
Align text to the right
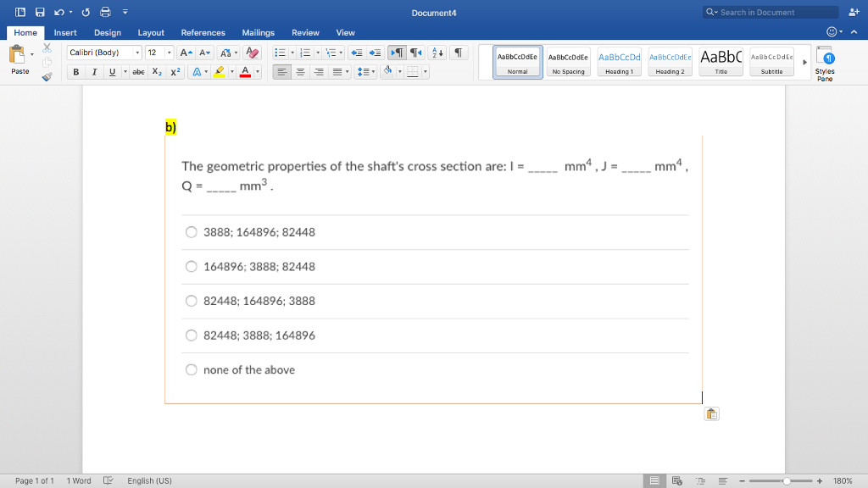coord(319,72)
